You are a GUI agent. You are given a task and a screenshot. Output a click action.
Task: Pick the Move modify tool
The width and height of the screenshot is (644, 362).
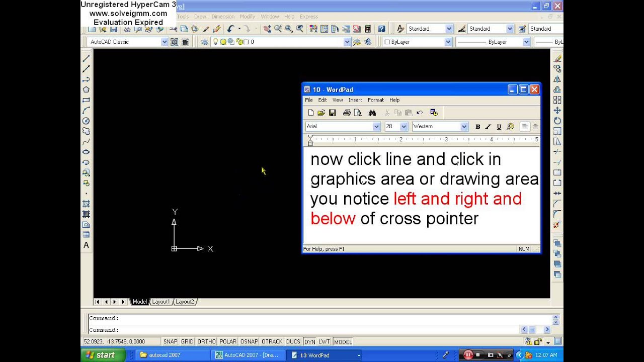click(x=557, y=111)
